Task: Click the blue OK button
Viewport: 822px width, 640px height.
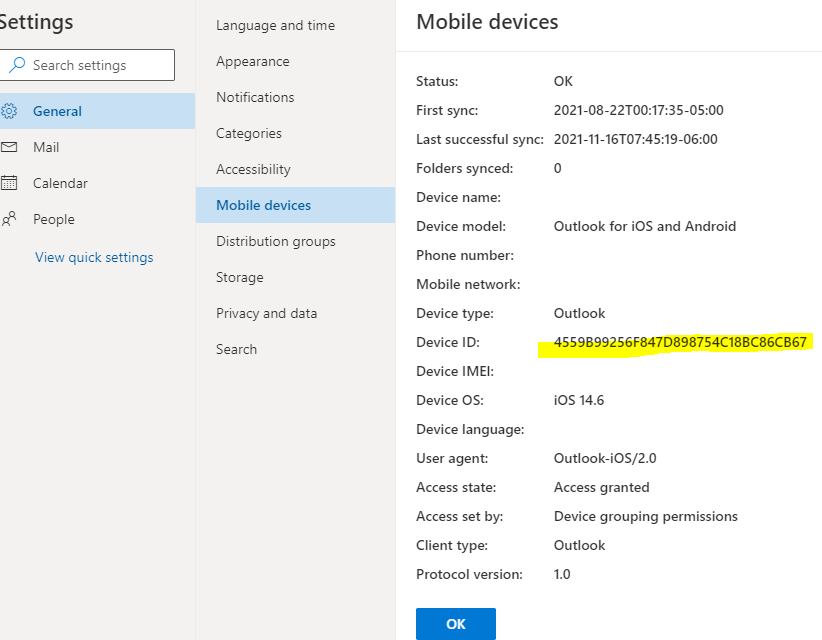Action: tap(456, 624)
